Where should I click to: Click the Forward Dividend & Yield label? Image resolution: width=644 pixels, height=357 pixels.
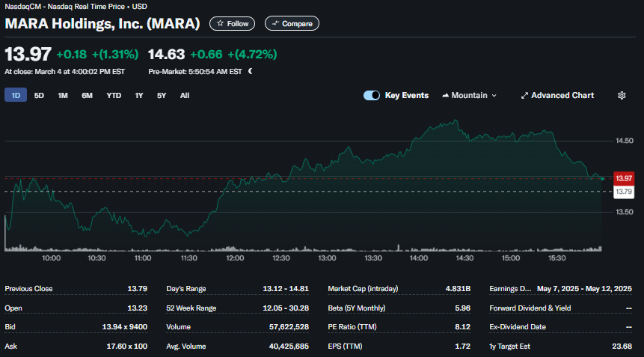point(530,308)
